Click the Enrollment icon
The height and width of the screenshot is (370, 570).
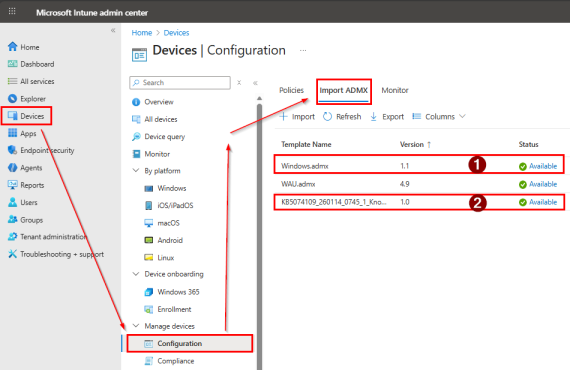149,309
